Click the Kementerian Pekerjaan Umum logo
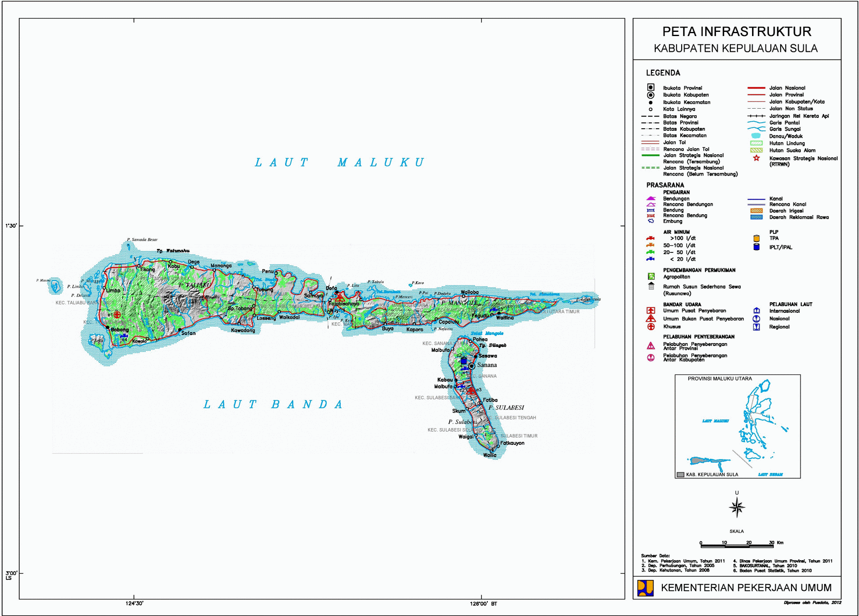 coord(645,588)
